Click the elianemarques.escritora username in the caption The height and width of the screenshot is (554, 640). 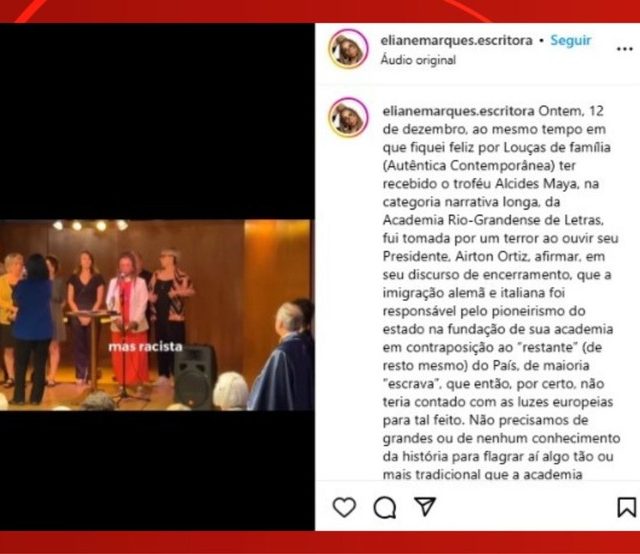458,111
